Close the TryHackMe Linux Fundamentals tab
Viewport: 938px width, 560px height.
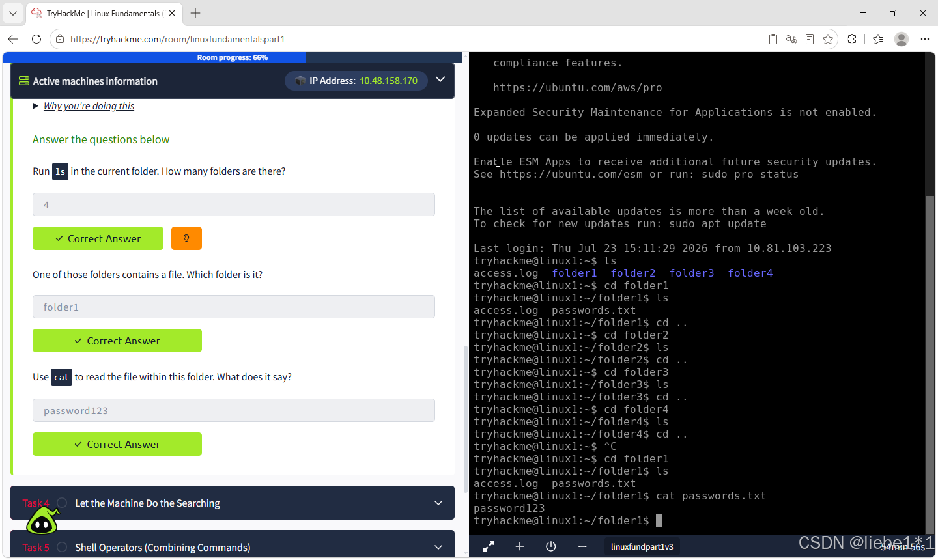tap(172, 13)
